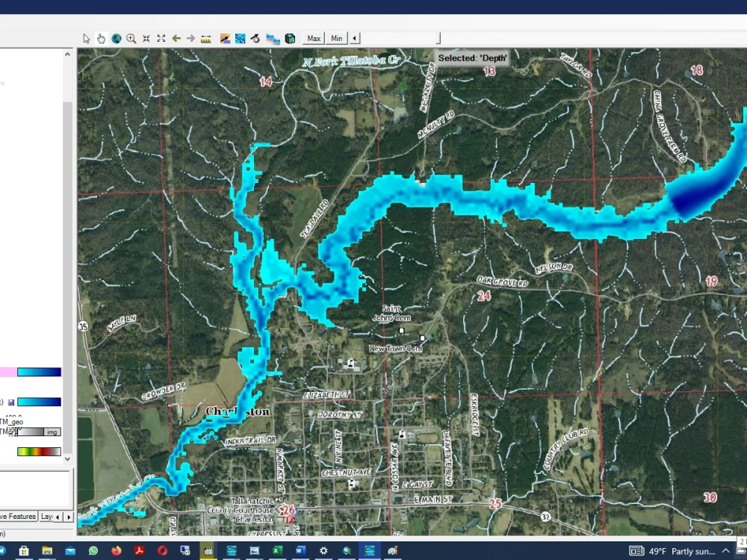Click the green forward arrow on the toolbar

(192, 38)
